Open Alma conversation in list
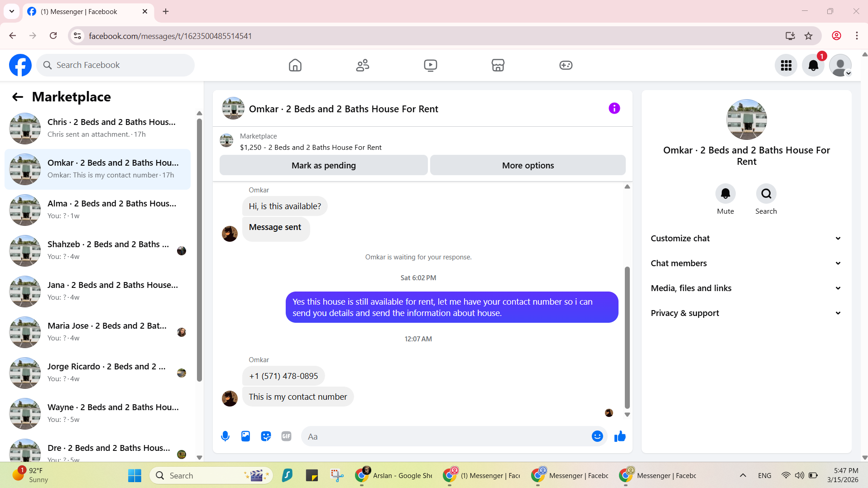This screenshot has width=868, height=488. pos(97,210)
